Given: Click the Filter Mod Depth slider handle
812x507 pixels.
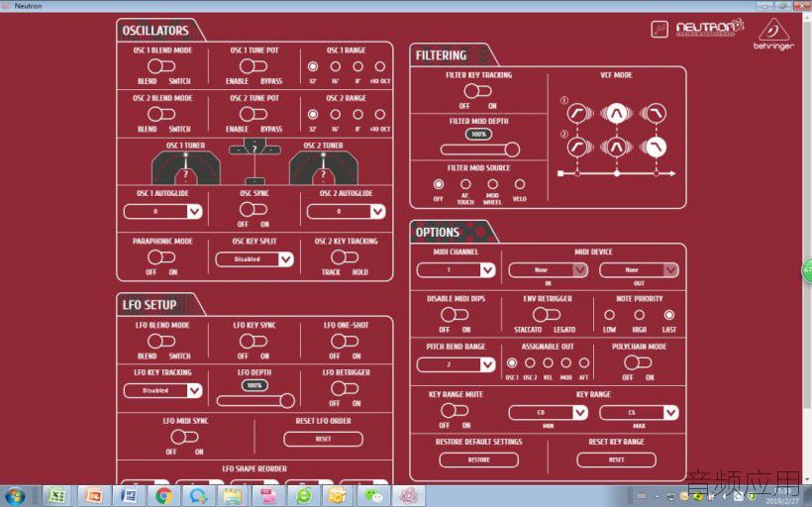Looking at the screenshot, I should click(x=512, y=150).
